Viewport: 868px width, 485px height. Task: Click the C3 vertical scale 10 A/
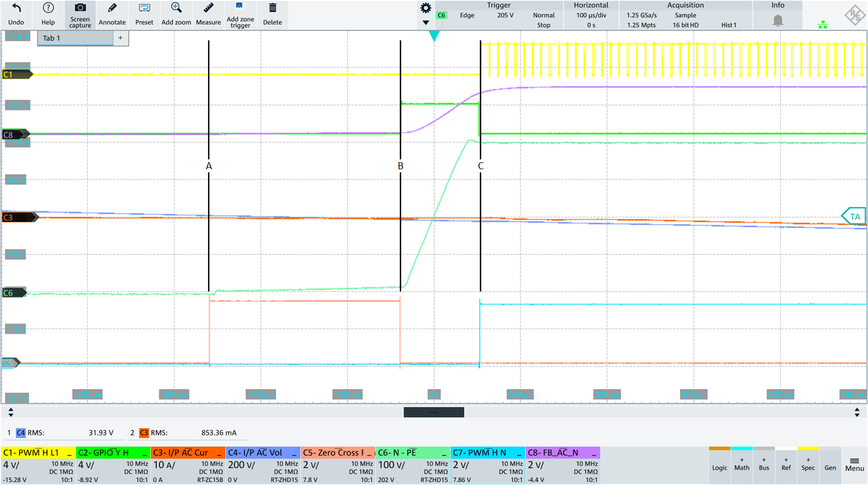[164, 465]
